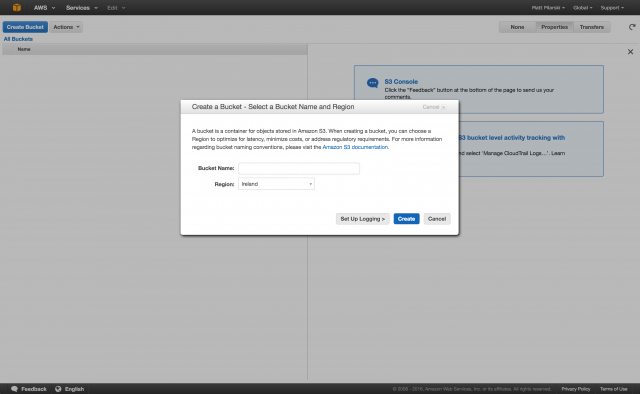Click S3 bucket level activity tracking heading
Viewport: 640px width, 394px height.
coord(511,138)
